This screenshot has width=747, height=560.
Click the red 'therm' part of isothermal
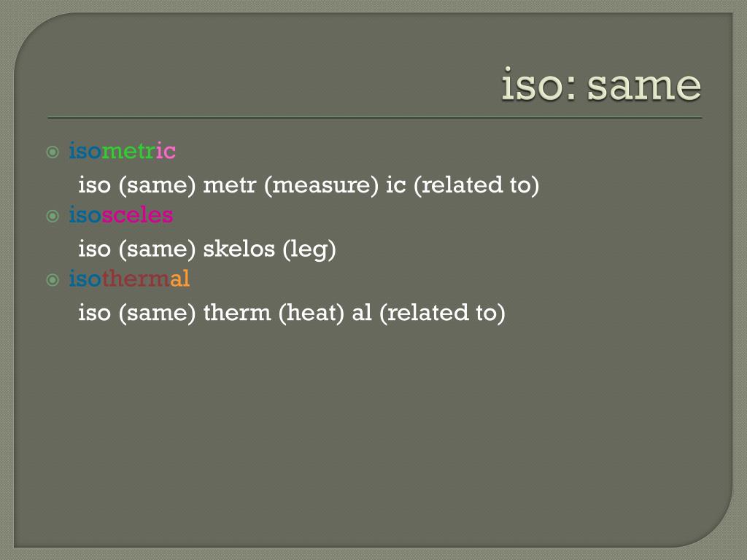coord(136,279)
